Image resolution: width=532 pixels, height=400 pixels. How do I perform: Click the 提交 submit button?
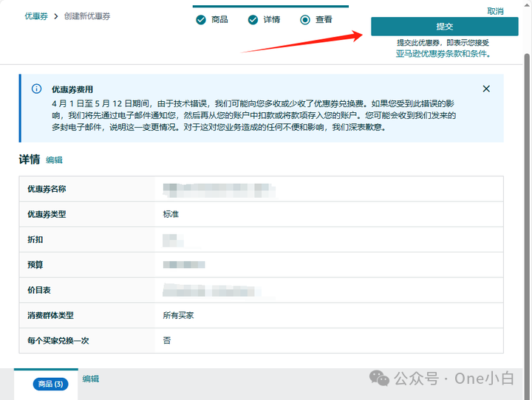point(444,27)
